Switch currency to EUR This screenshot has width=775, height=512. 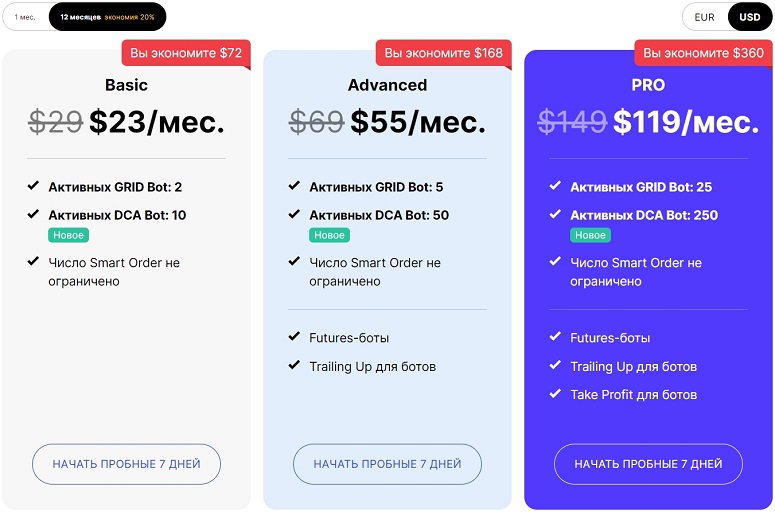(705, 17)
